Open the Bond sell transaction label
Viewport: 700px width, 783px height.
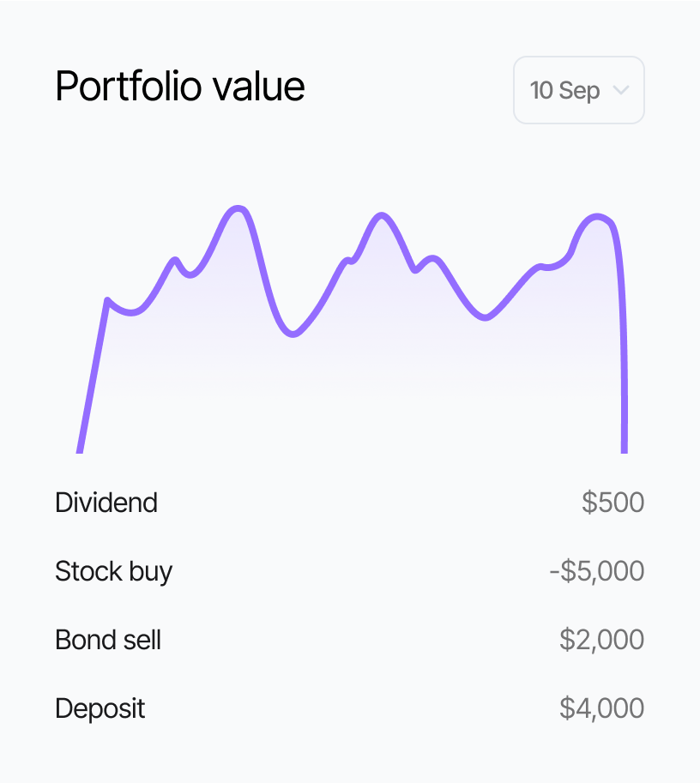(x=108, y=640)
